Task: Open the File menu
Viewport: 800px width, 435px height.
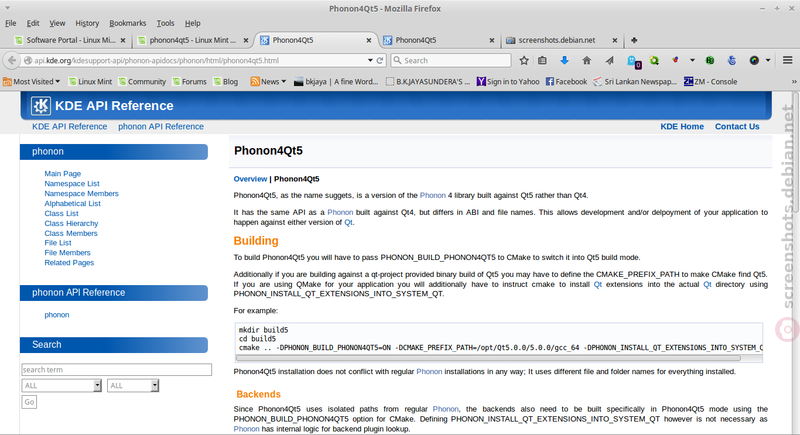Action: click(x=11, y=23)
